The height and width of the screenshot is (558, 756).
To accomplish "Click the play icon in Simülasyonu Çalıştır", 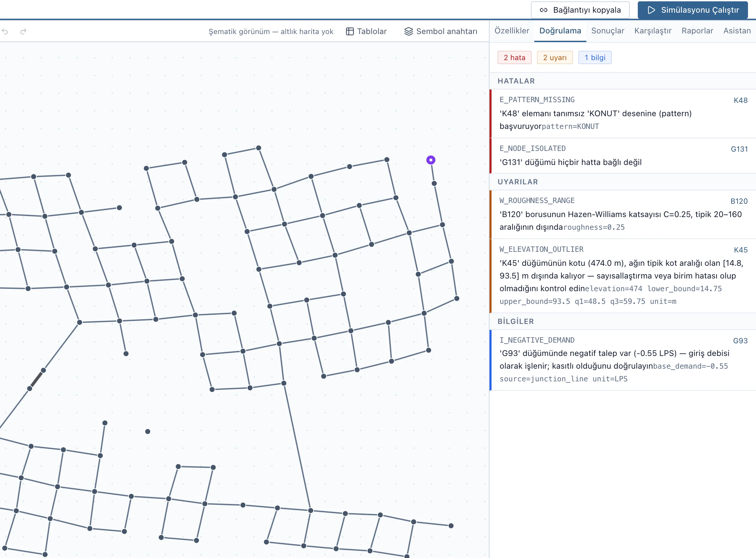I will pos(651,10).
